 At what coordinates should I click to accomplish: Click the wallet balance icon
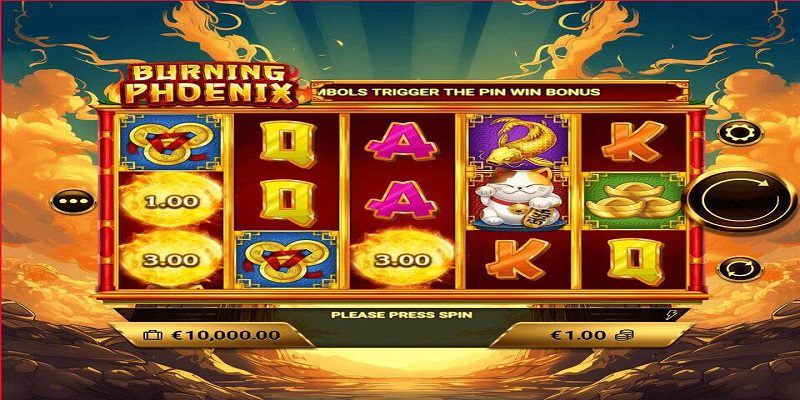click(152, 335)
